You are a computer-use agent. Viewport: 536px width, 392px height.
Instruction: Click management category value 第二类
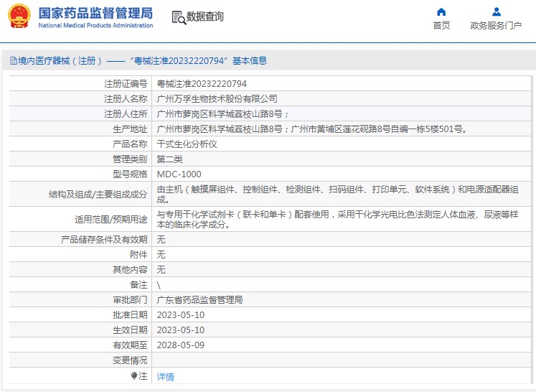[169, 159]
